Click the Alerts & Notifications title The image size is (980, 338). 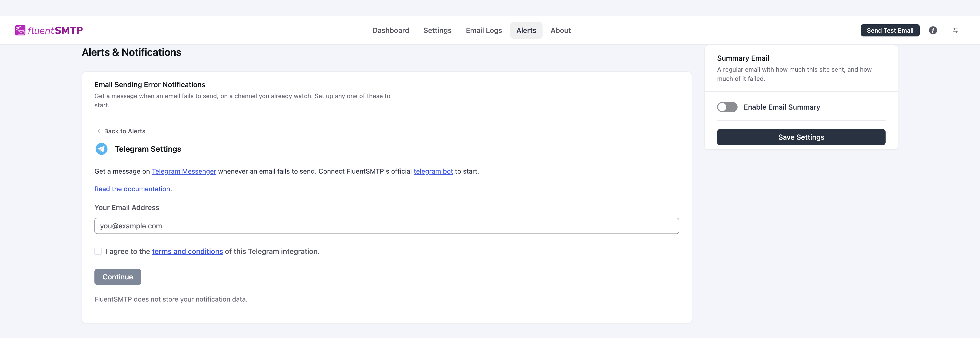click(131, 53)
